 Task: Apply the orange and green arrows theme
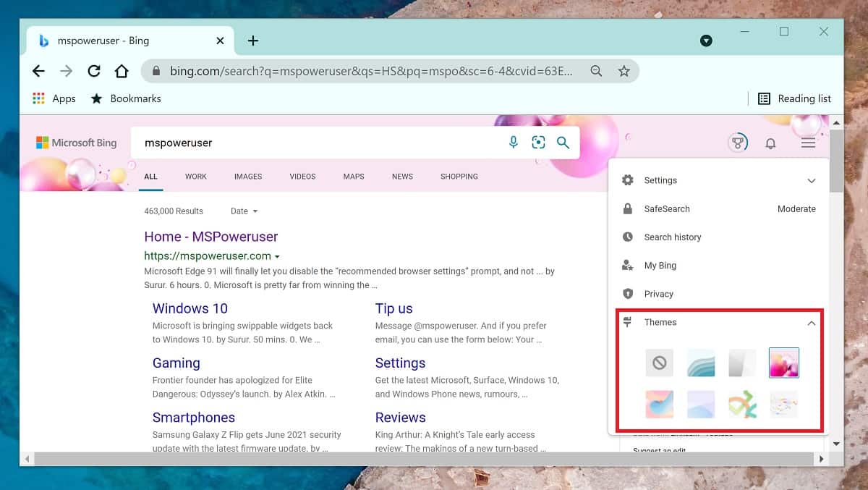tap(742, 405)
